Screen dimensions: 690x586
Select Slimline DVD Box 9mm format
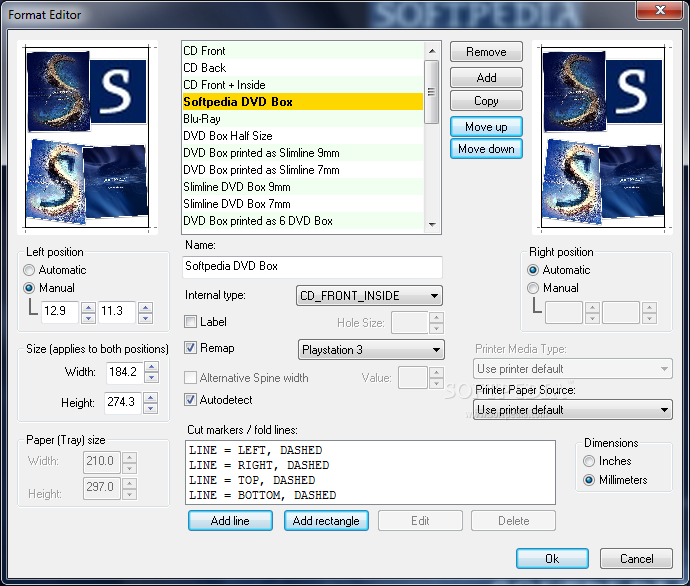pyautogui.click(x=303, y=187)
